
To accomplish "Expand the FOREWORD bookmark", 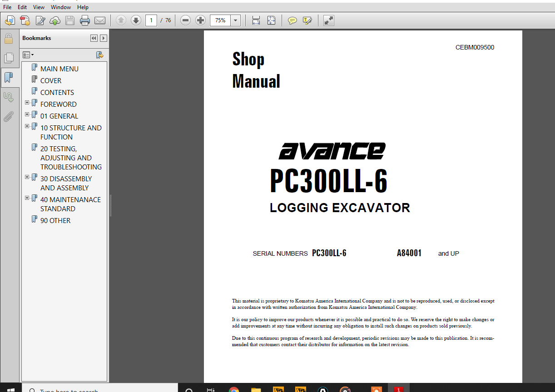I will coord(27,103).
